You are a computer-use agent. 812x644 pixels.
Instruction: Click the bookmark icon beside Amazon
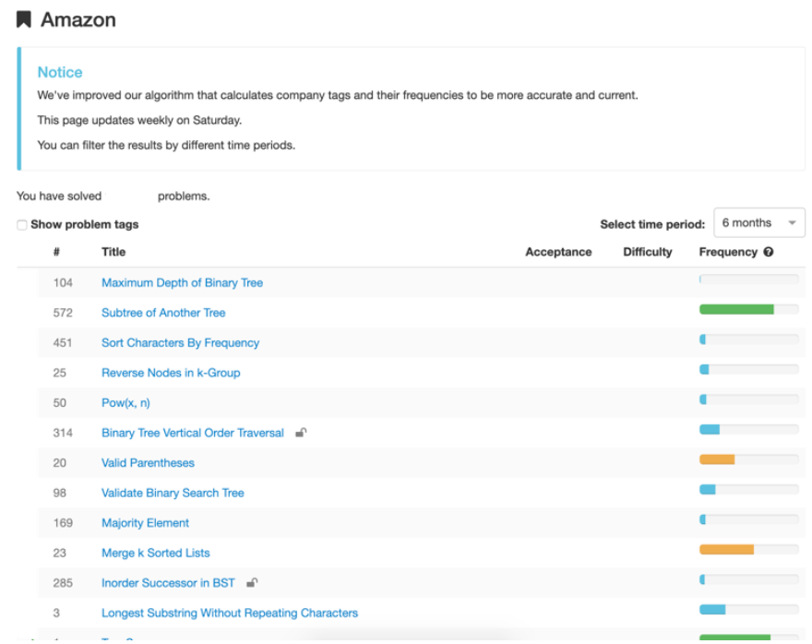[24, 19]
